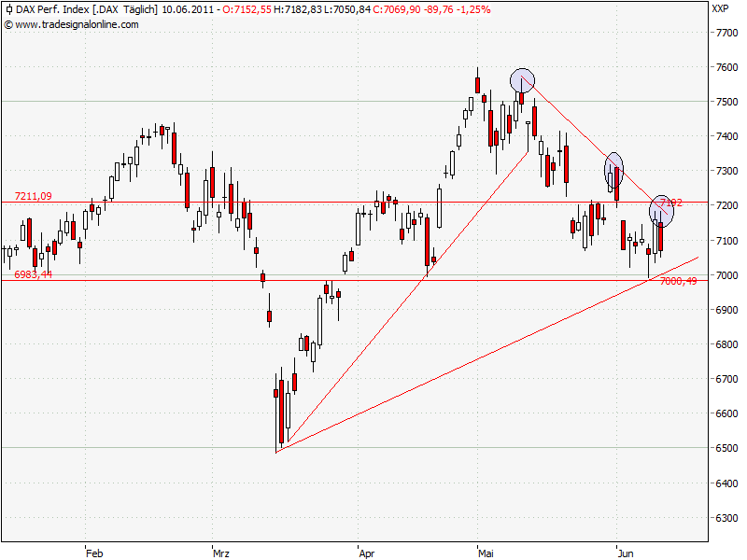This screenshot has width=747, height=560.
Task: Click the high value H:7182,83
Action: tap(297, 9)
